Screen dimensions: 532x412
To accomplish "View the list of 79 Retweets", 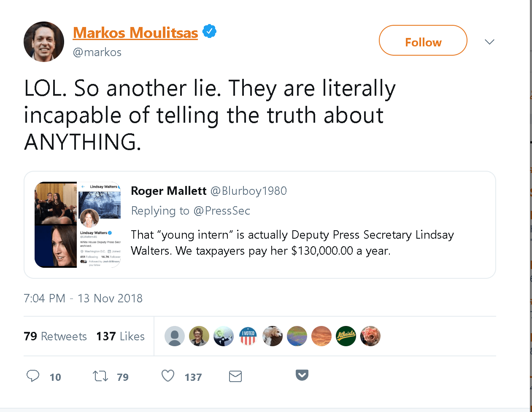I will tap(55, 336).
